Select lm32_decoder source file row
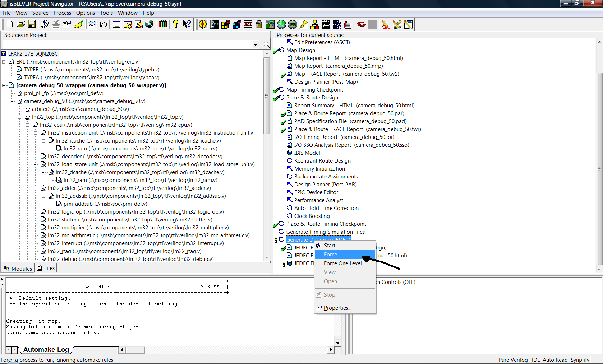This screenshot has height=364, width=603. (131, 157)
